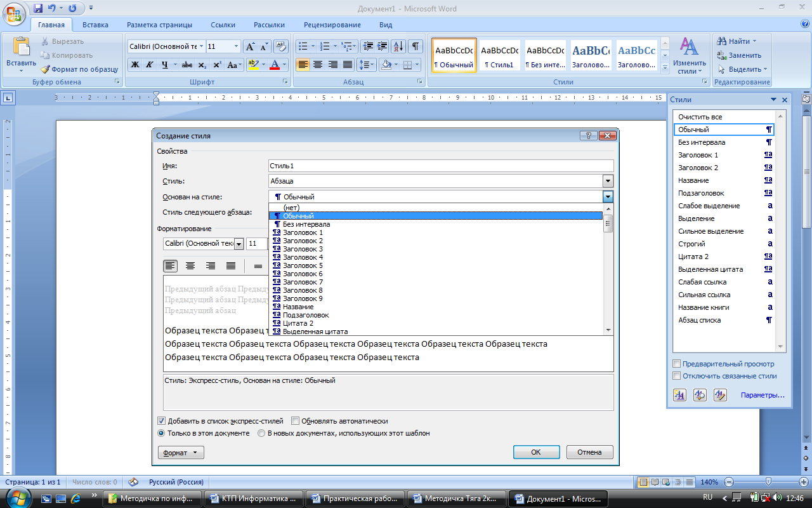
Task: Open Style Inspector icon in Styles pane
Action: pos(700,395)
